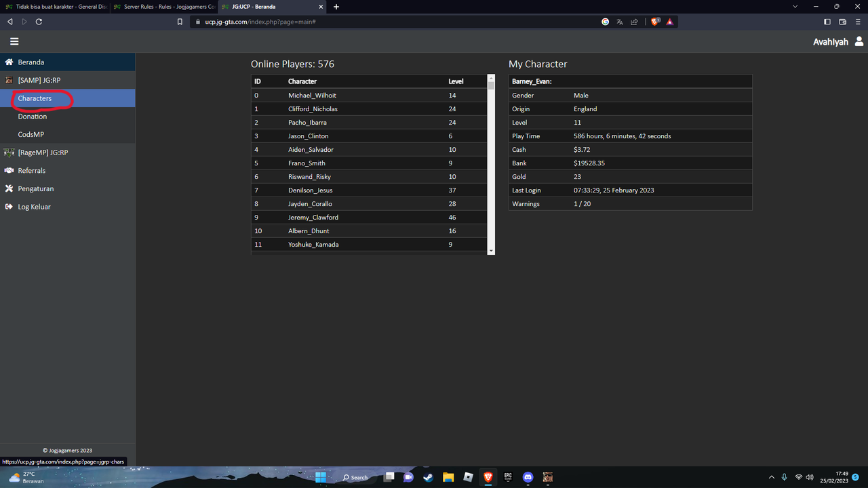The width and height of the screenshot is (868, 488).
Task: Go to Beranda in the sidebar
Action: (68, 62)
